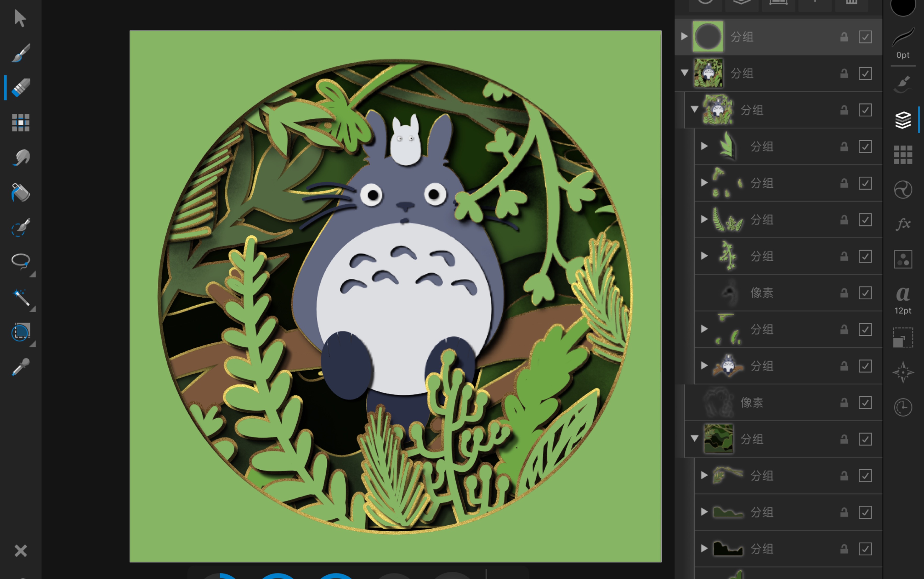Select the Move tool arrow
Screen dimensions: 924x579
[x=20, y=18]
